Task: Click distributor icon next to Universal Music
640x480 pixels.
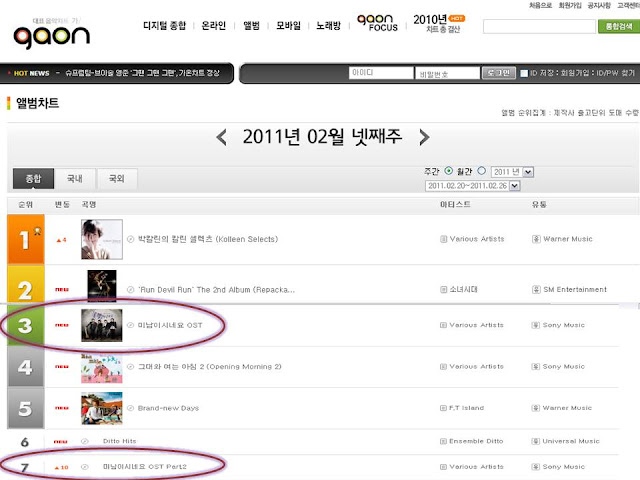Action: point(536,441)
